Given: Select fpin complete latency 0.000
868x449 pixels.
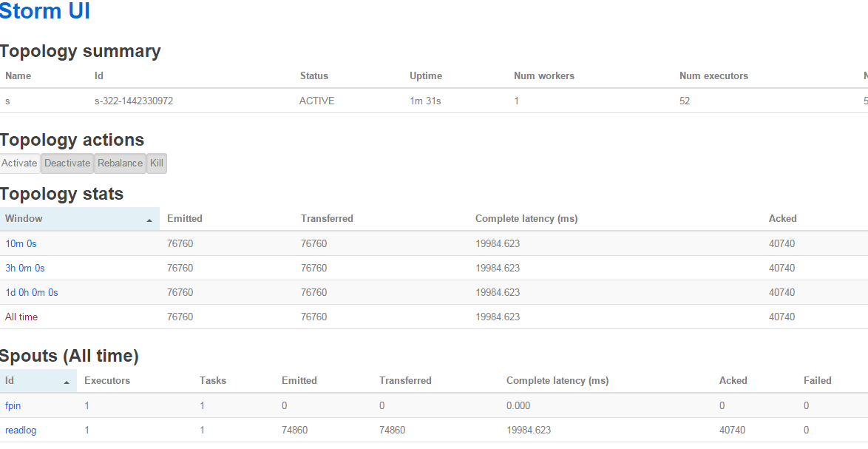Looking at the screenshot, I should (x=518, y=406).
